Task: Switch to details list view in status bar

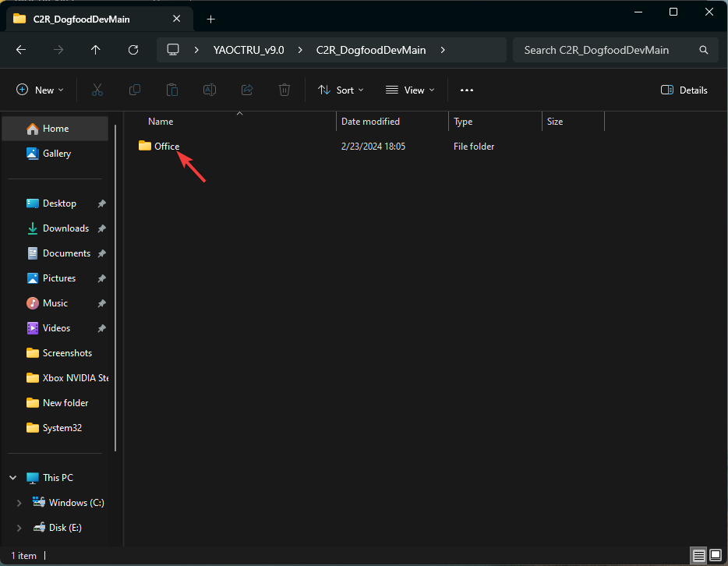Action: 699,555
